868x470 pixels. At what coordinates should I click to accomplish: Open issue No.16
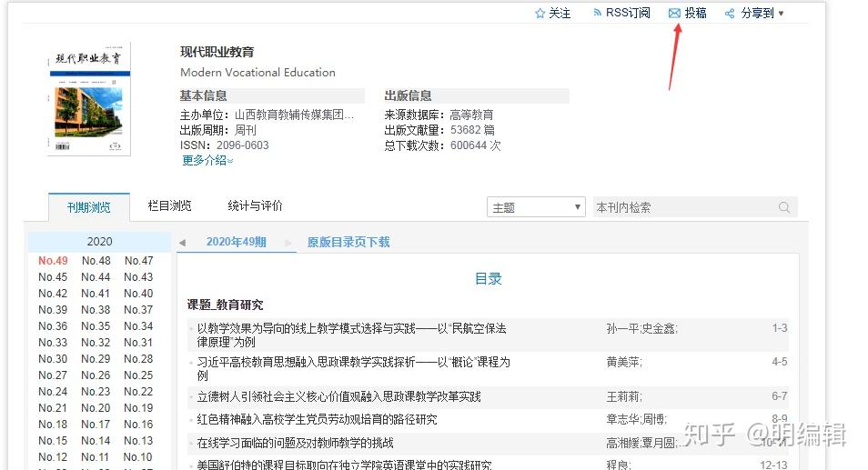[x=138, y=425]
